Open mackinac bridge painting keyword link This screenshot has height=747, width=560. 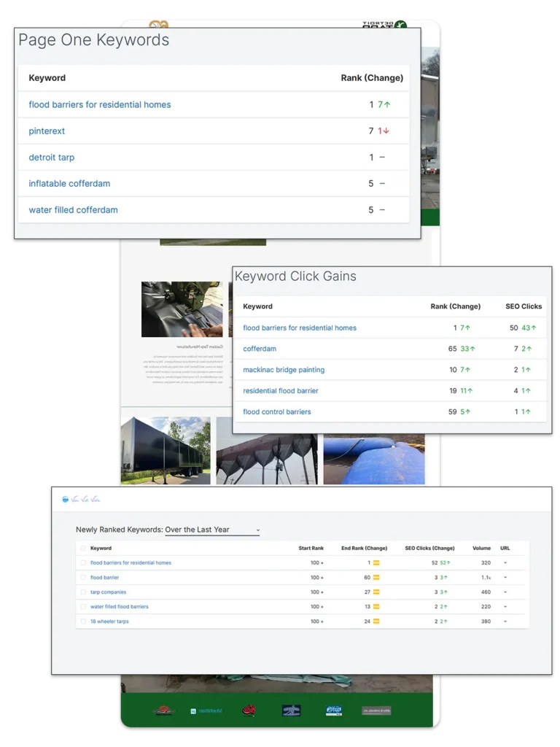point(284,370)
